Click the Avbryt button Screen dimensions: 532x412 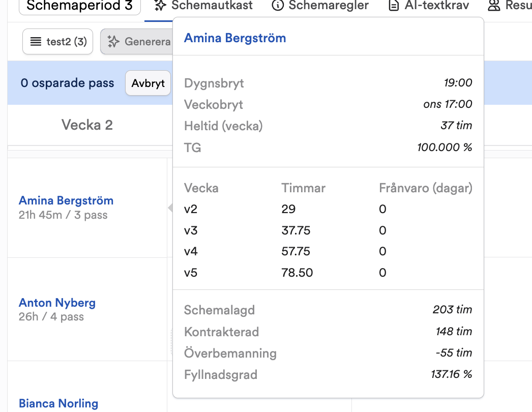click(x=148, y=83)
